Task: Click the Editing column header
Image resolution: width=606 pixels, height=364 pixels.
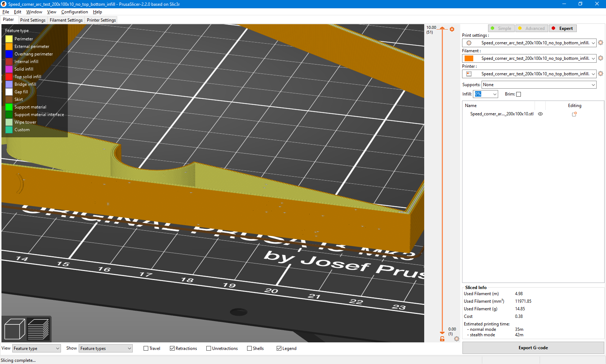Action: [x=575, y=106]
